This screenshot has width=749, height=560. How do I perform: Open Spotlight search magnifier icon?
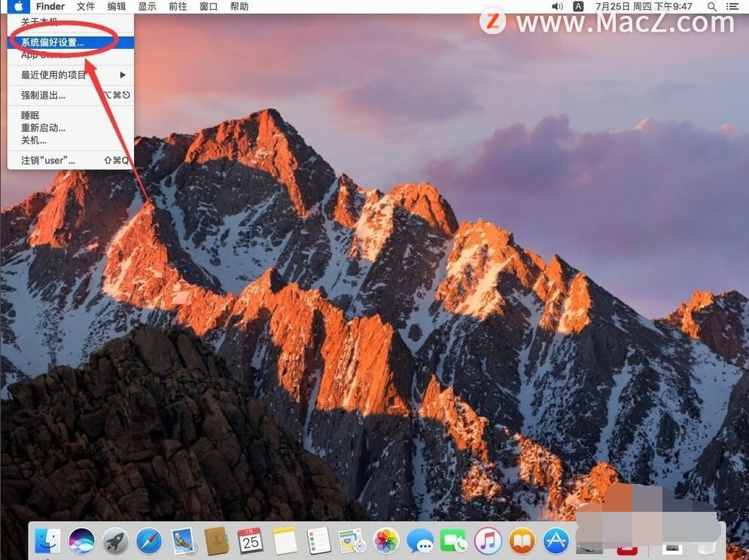(712, 7)
